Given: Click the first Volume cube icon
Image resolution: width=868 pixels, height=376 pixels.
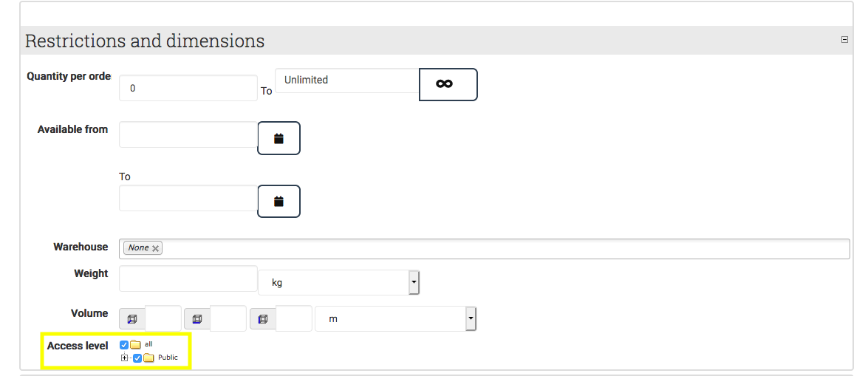Looking at the screenshot, I should tap(132, 319).
